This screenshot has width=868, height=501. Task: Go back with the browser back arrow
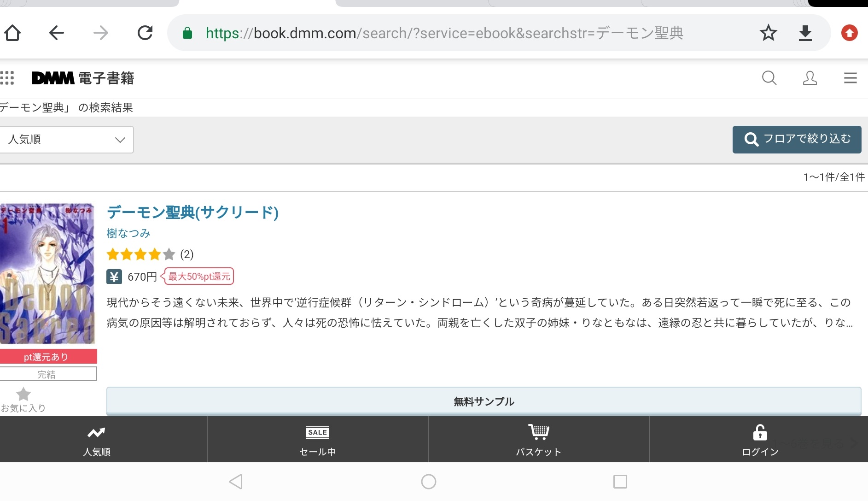coord(56,33)
